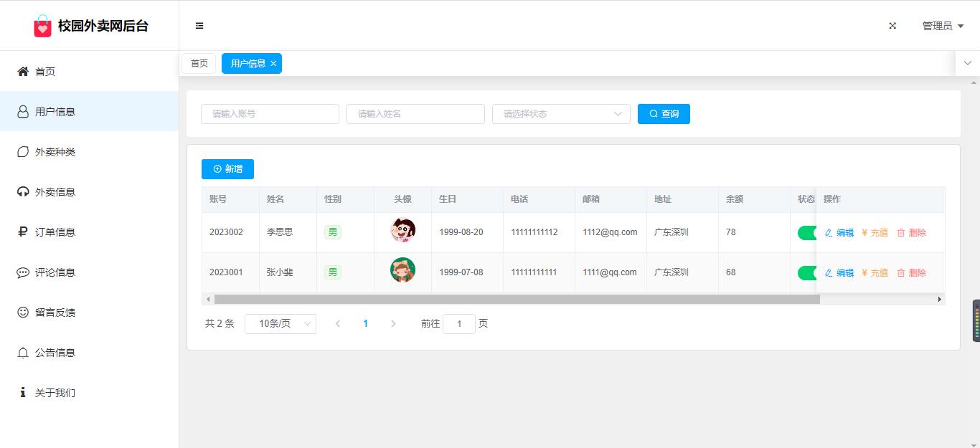Click the 新增 add user button
Screen dimensions: 980x448
[227, 169]
